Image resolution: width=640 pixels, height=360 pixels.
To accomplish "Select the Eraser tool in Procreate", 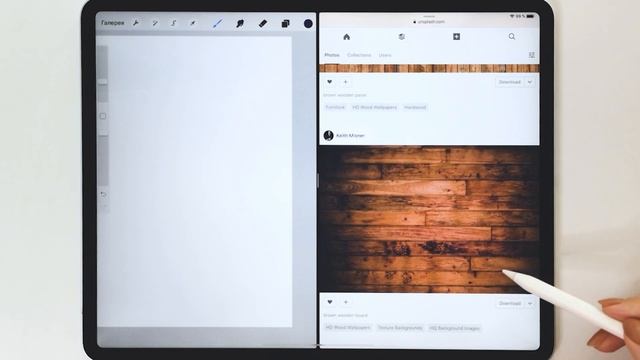I will coord(263,24).
